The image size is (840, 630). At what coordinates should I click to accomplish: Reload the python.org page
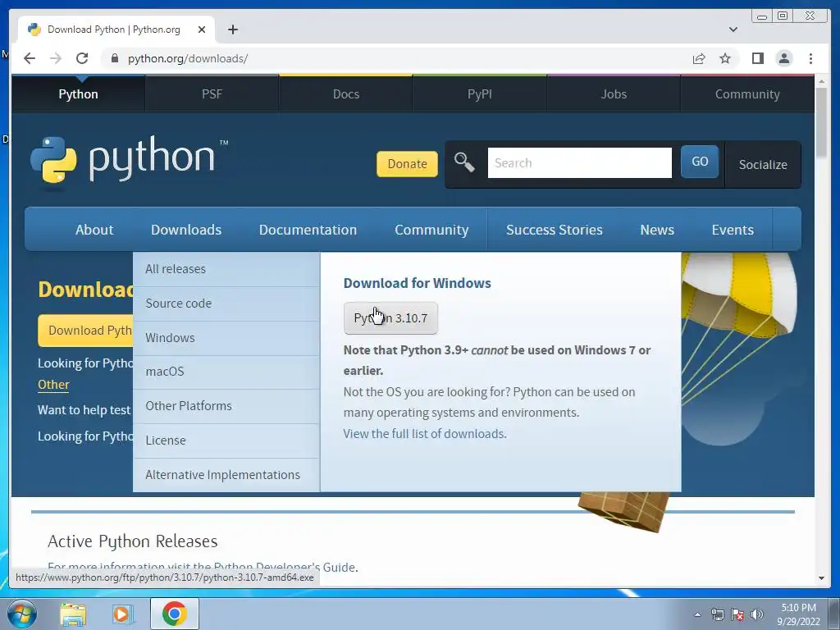tap(82, 58)
